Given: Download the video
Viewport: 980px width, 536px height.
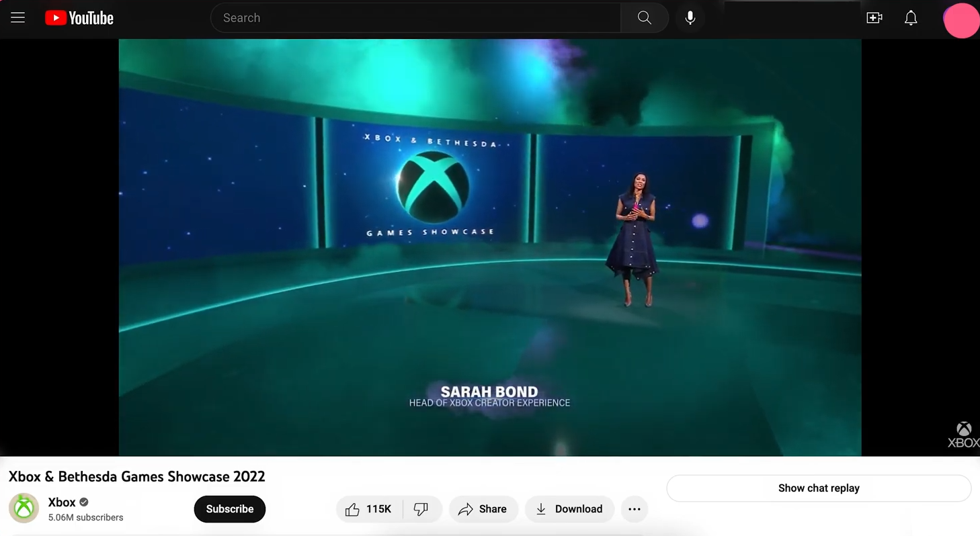Looking at the screenshot, I should point(569,509).
